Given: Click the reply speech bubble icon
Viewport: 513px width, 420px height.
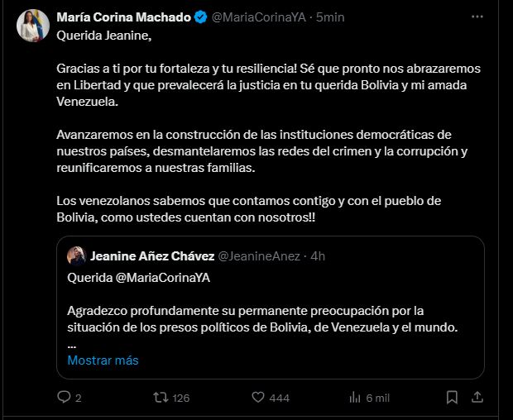Looking at the screenshot, I should [x=65, y=398].
